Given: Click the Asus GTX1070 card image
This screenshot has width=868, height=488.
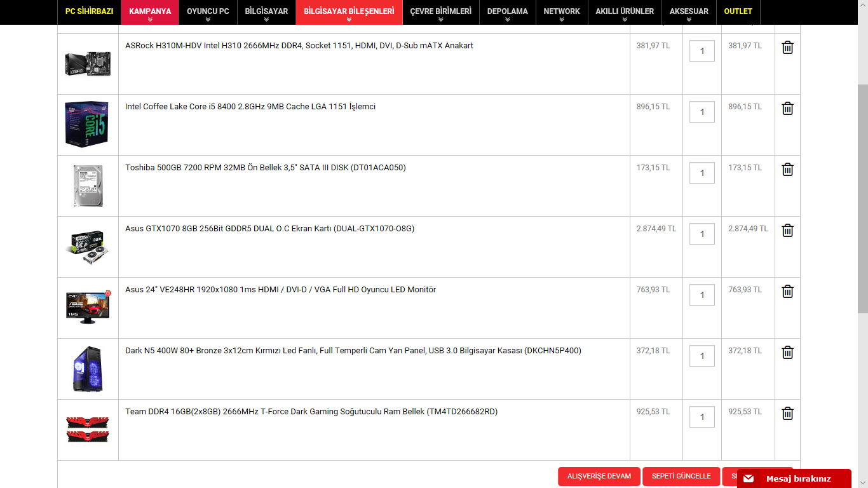Looking at the screenshot, I should pyautogui.click(x=88, y=246).
